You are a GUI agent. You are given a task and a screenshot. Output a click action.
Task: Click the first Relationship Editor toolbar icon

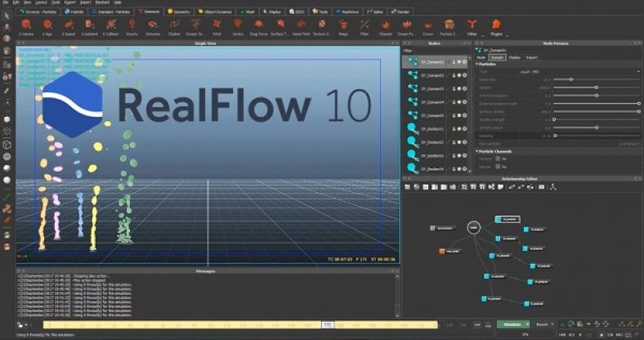pyautogui.click(x=408, y=187)
